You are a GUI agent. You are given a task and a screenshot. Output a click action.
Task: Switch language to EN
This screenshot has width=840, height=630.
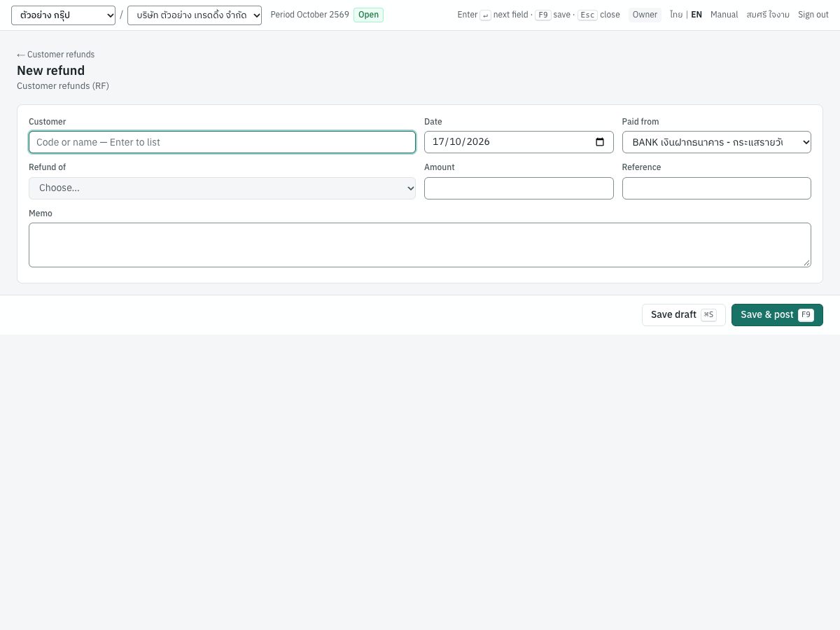[696, 15]
